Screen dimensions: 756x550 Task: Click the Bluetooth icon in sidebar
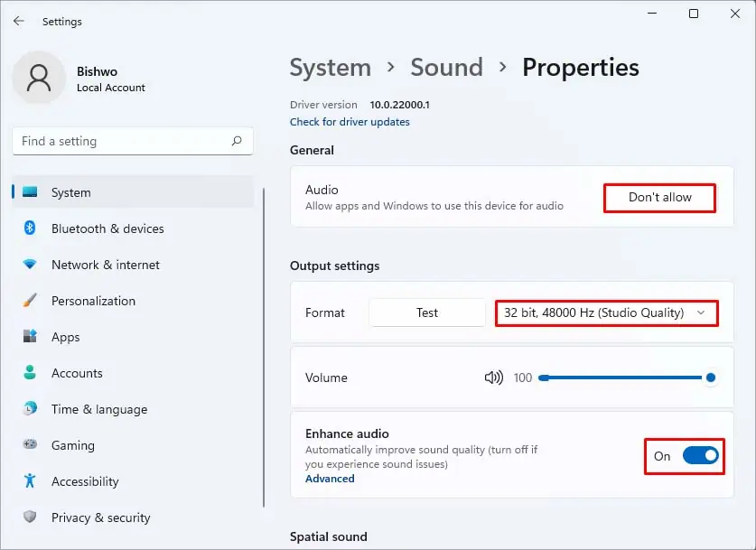30,228
